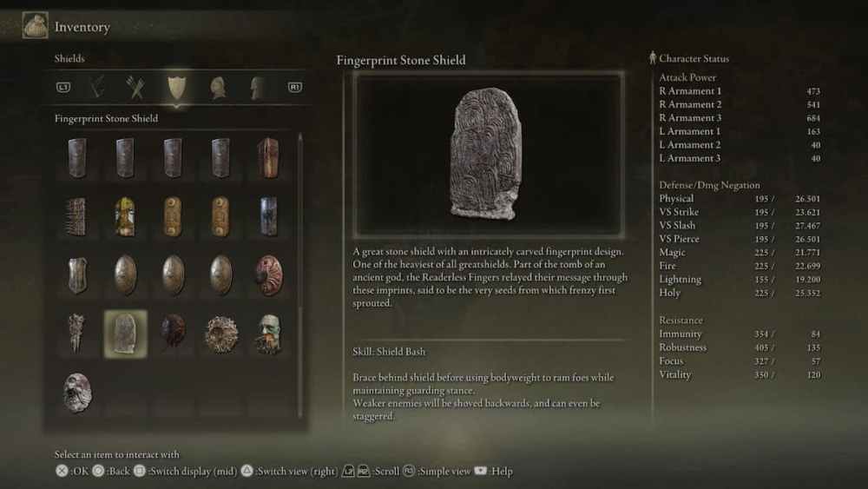The width and height of the screenshot is (868, 489).
Task: Select the highlighted Fingerprint Stone Shield slot
Action: click(126, 334)
